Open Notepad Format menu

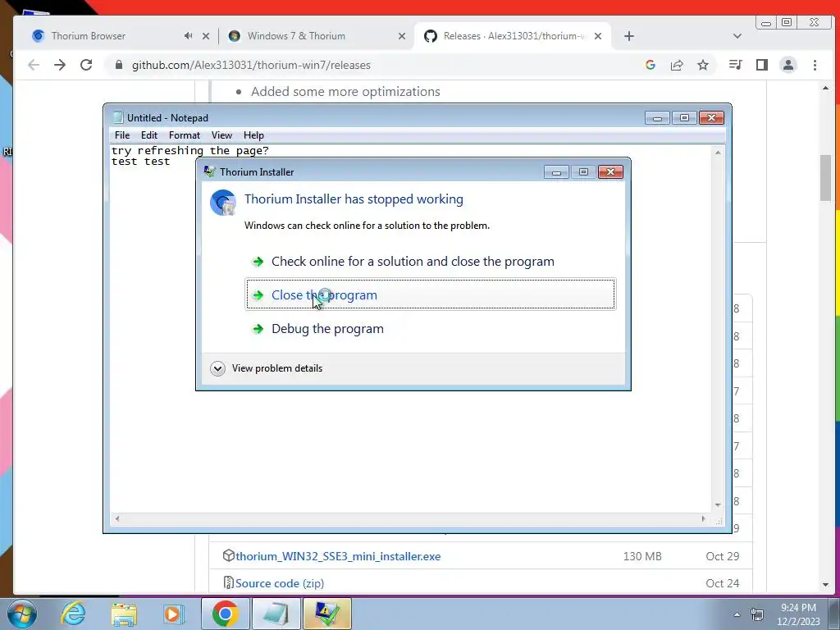(x=185, y=135)
